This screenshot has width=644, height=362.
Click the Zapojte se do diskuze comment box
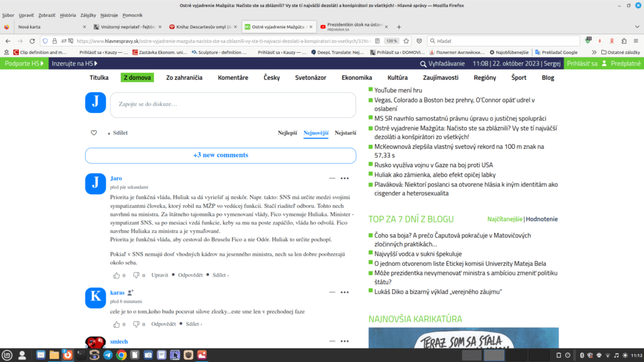[x=233, y=105]
